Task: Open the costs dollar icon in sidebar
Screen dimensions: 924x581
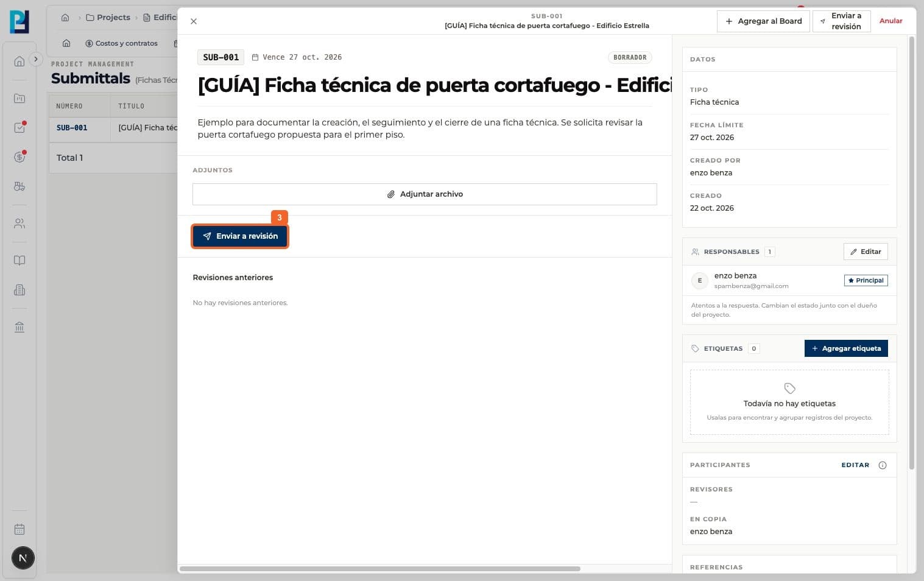Action: 19,157
